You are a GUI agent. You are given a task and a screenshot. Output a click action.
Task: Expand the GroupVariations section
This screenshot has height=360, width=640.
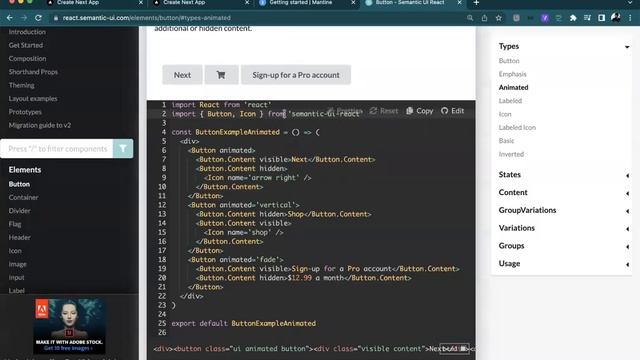[627, 211]
